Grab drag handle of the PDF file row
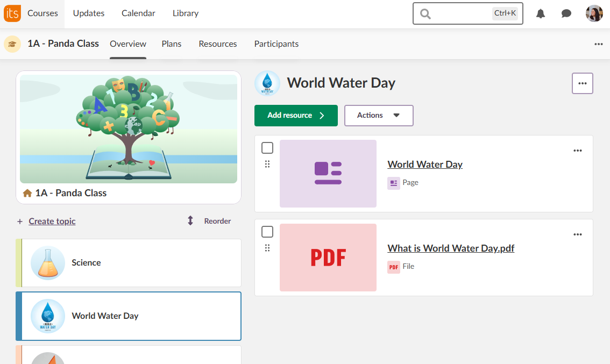610x364 pixels. [x=267, y=248]
